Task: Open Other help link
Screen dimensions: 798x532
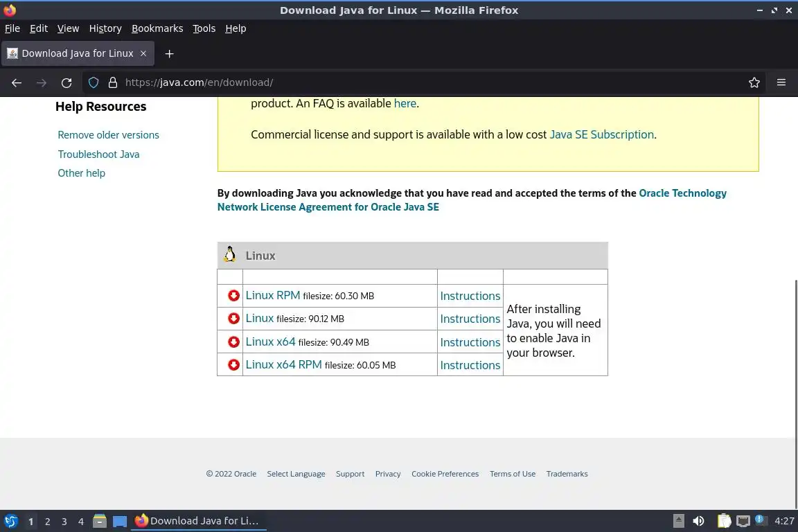Action: 82,173
